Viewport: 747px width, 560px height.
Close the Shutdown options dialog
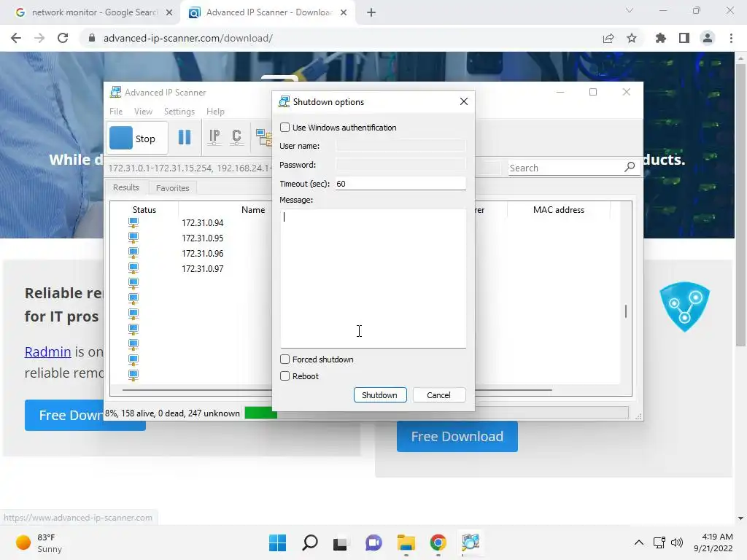coord(463,101)
